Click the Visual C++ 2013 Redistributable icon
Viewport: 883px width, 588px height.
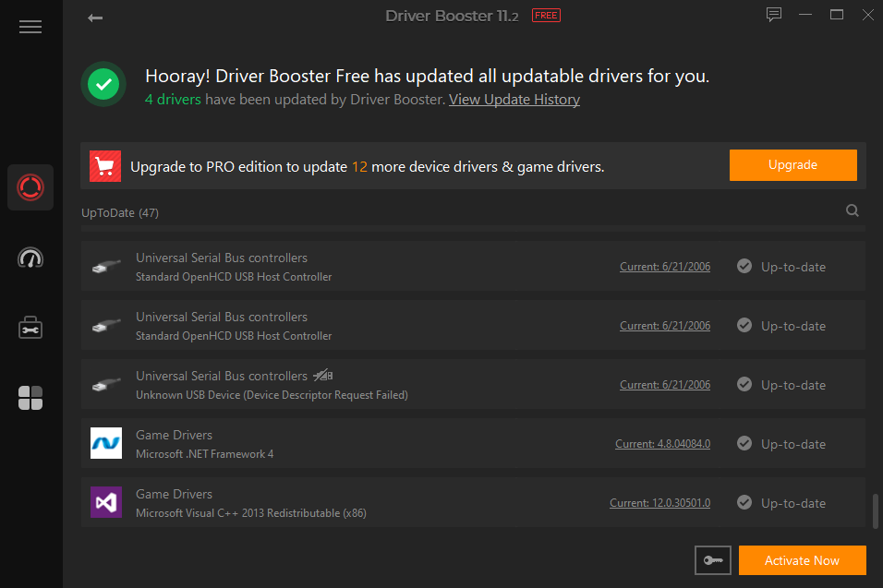(106, 502)
